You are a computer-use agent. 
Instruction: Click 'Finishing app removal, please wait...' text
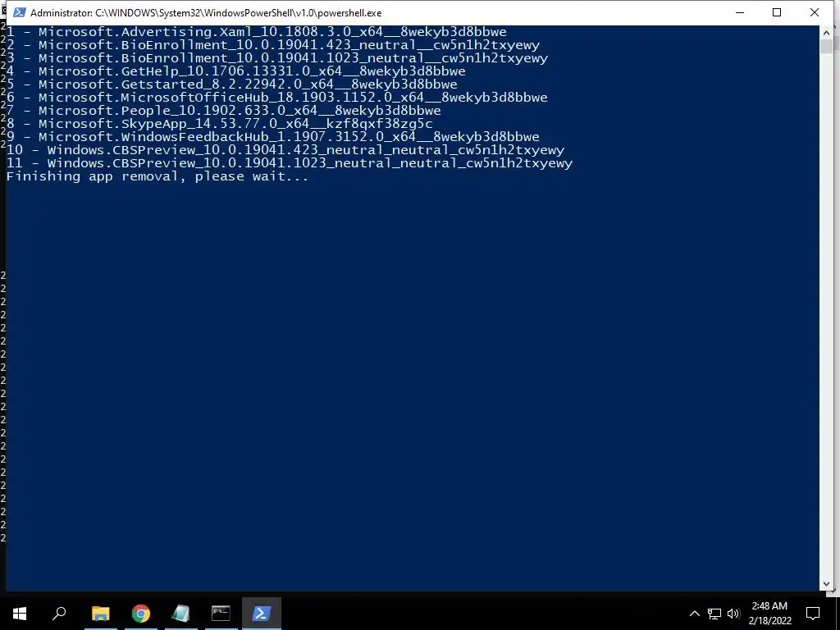pyautogui.click(x=157, y=176)
